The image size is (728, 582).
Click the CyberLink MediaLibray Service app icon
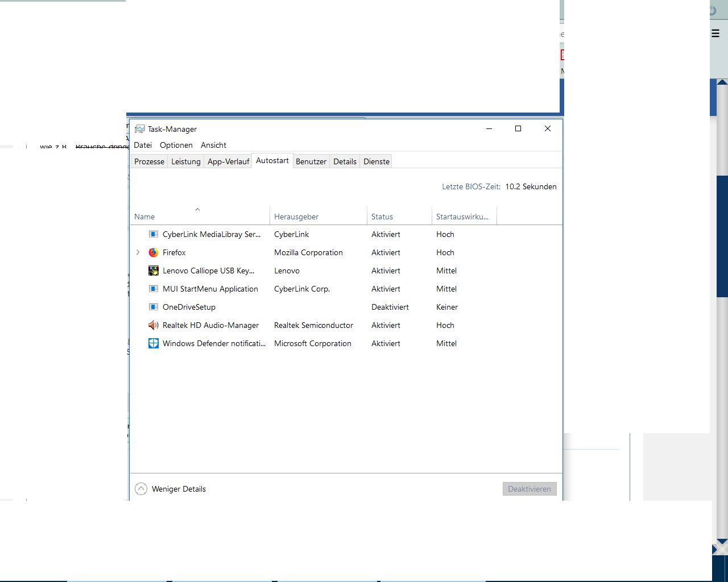[154, 234]
